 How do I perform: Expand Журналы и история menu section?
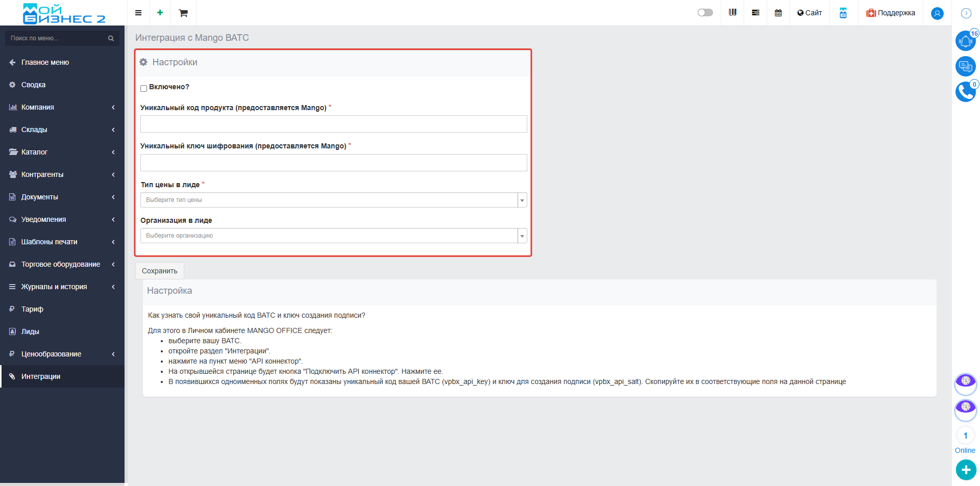62,287
